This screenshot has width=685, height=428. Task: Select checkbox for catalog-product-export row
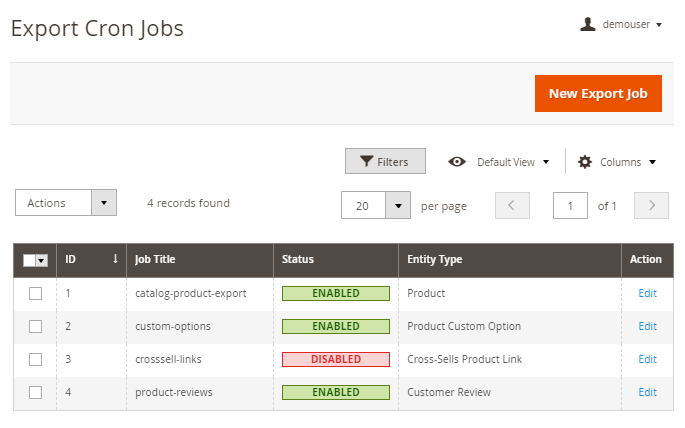[x=35, y=293]
